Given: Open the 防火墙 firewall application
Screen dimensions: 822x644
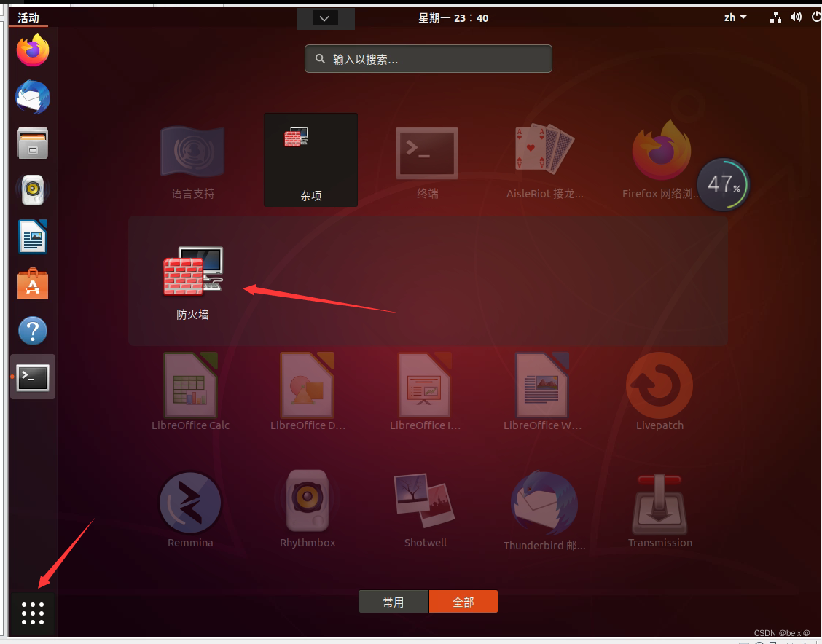Looking at the screenshot, I should [192, 283].
